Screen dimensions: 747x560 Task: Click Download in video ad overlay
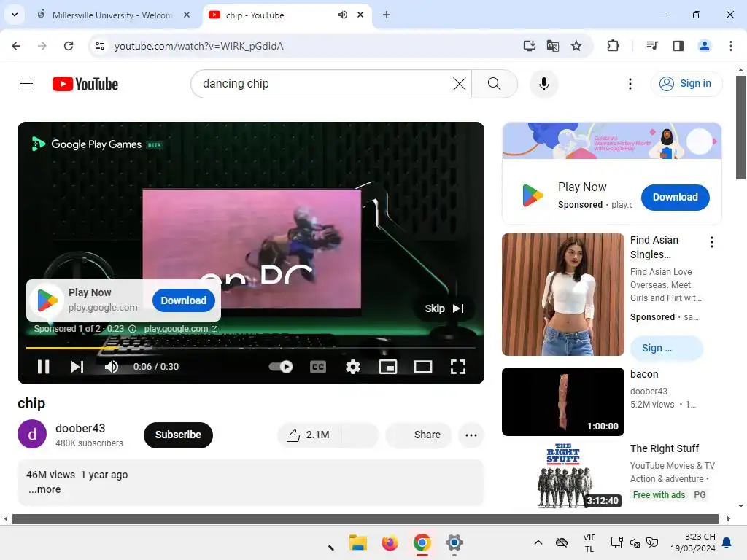click(184, 300)
